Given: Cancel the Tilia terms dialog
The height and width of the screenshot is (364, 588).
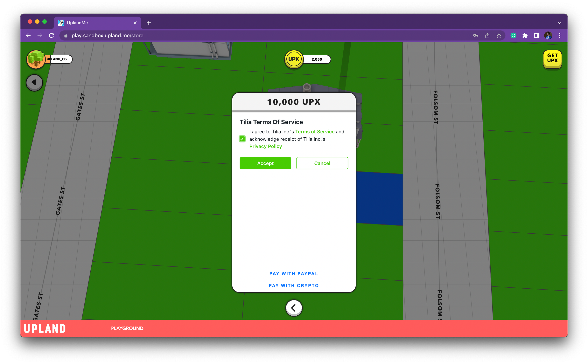Looking at the screenshot, I should click(322, 163).
